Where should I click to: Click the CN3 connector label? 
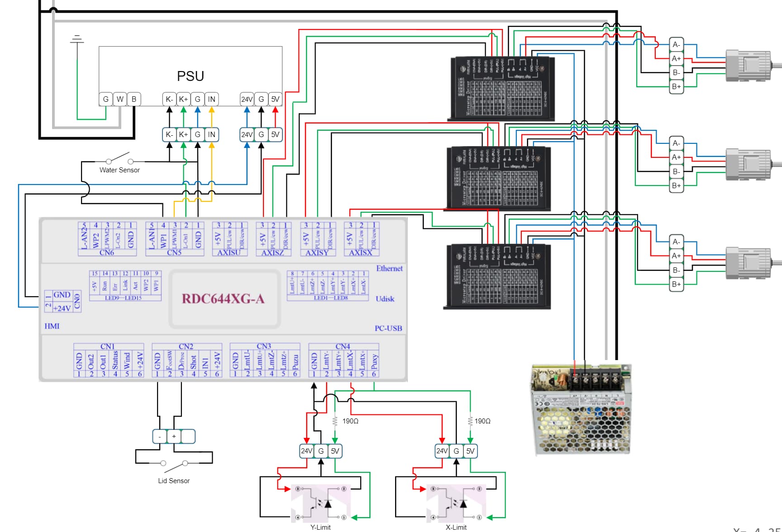[264, 347]
